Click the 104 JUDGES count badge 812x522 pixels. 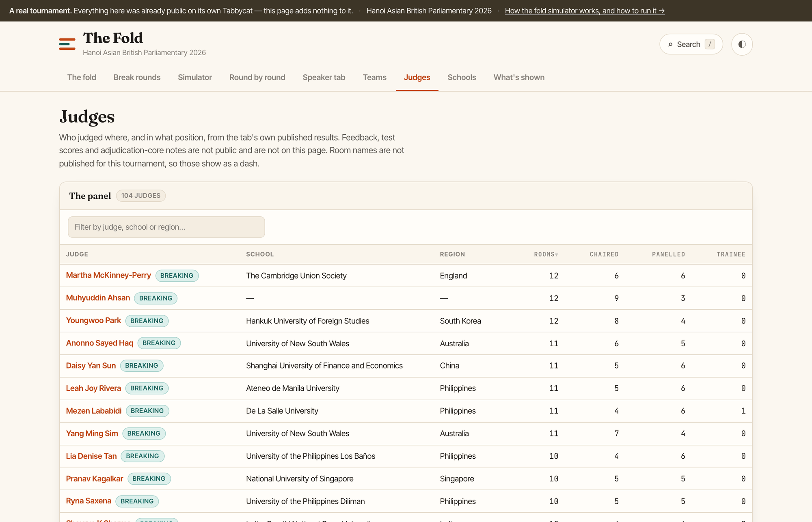click(141, 196)
